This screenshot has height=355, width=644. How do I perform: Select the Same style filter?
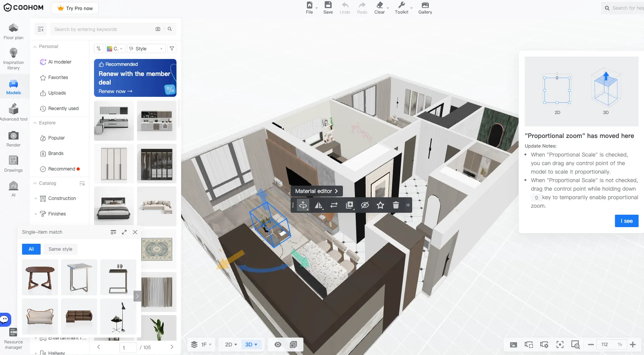point(60,249)
